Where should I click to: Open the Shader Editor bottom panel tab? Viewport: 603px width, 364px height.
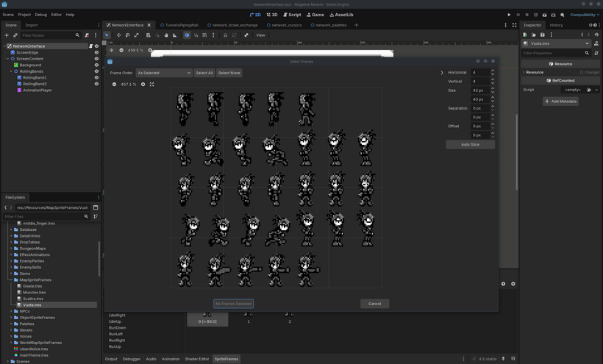pyautogui.click(x=197, y=359)
